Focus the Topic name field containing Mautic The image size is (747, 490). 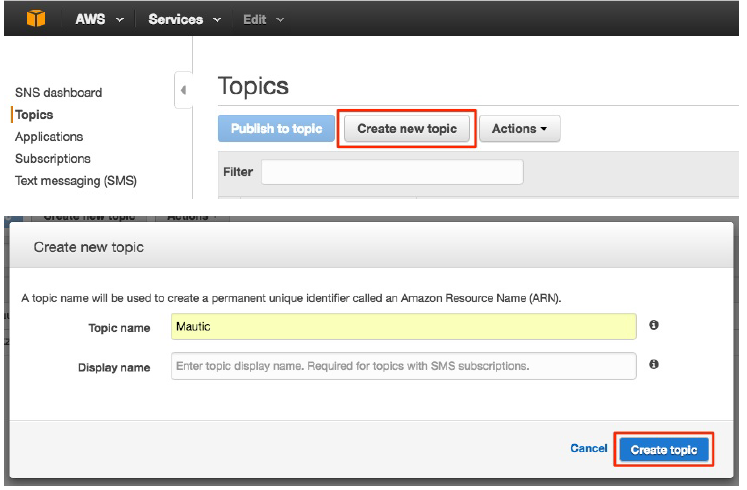403,326
